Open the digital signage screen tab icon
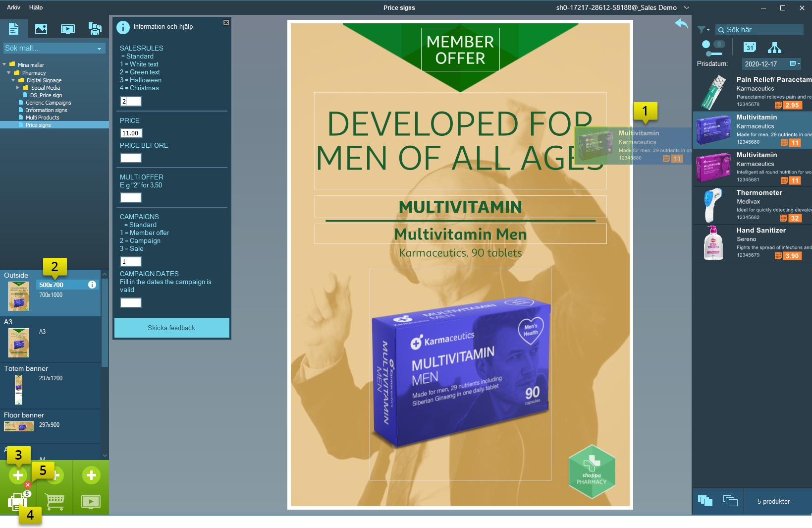The width and height of the screenshot is (812, 528). pyautogui.click(x=67, y=29)
